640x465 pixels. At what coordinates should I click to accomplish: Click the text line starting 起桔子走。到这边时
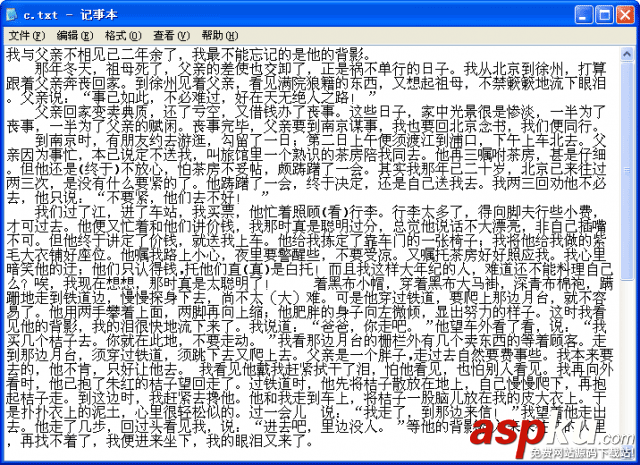click(x=306, y=397)
